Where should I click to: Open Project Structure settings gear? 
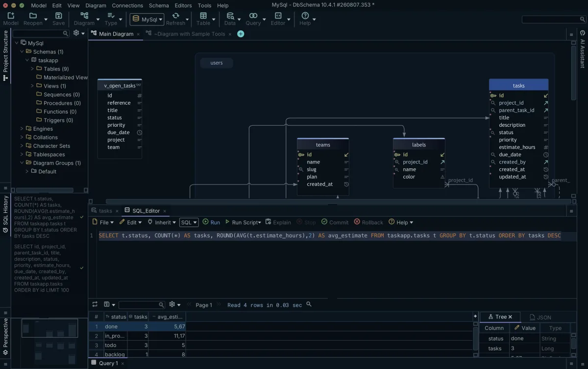pyautogui.click(x=76, y=33)
